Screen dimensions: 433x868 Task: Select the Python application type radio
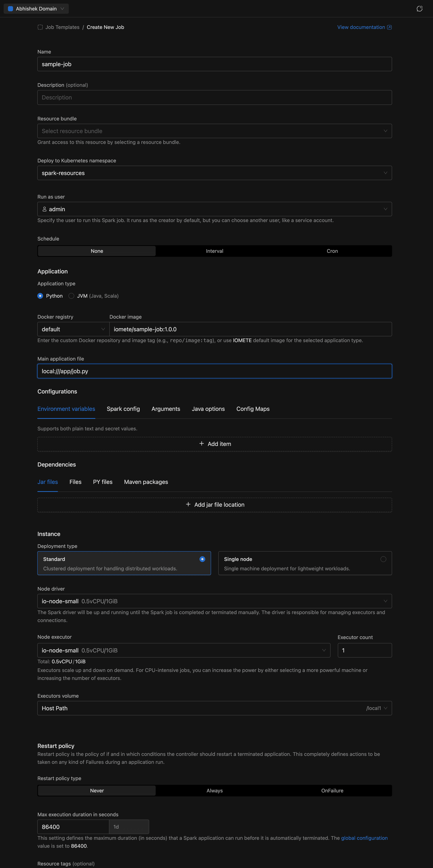pos(41,296)
